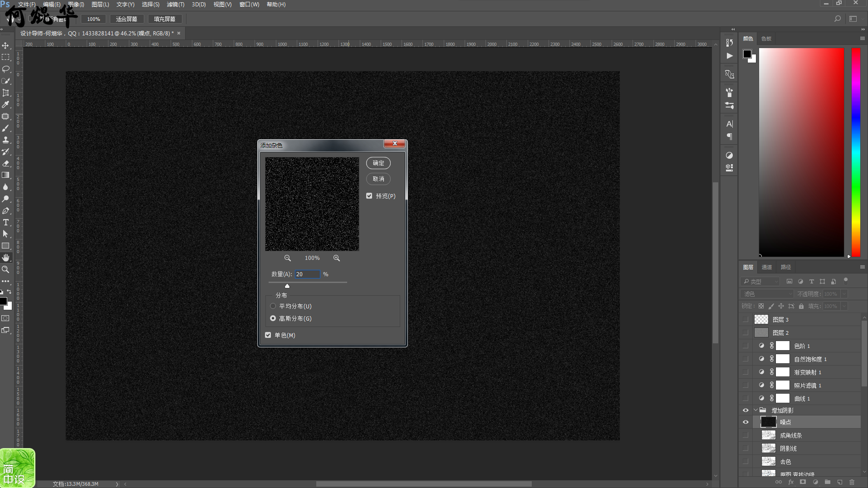Click 确定 to apply noise
This screenshot has width=868, height=488.
pyautogui.click(x=378, y=163)
